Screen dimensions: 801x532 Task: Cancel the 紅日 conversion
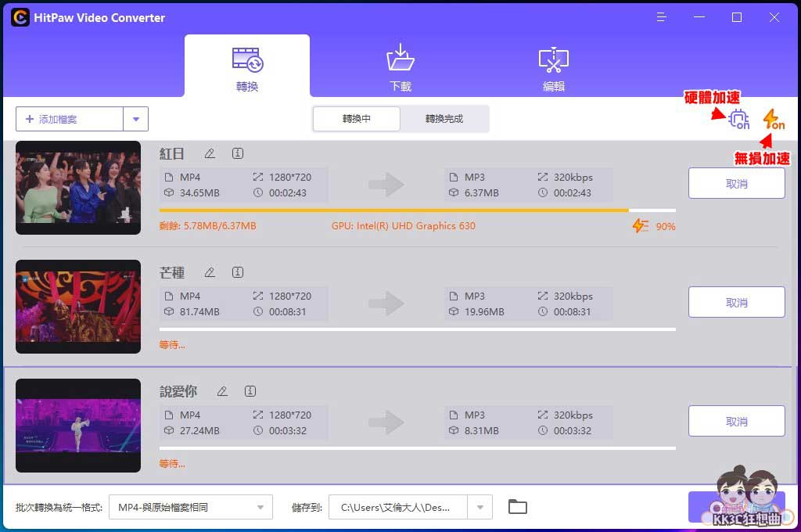[736, 182]
